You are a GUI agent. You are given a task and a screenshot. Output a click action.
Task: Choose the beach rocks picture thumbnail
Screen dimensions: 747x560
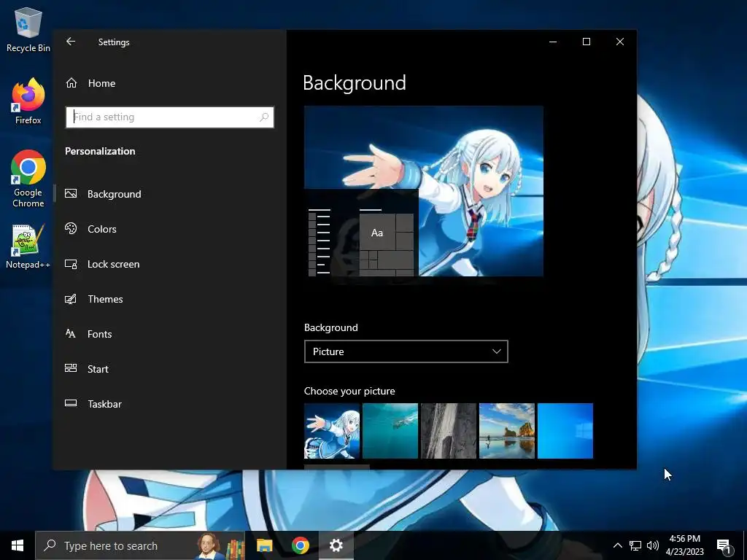pos(507,431)
